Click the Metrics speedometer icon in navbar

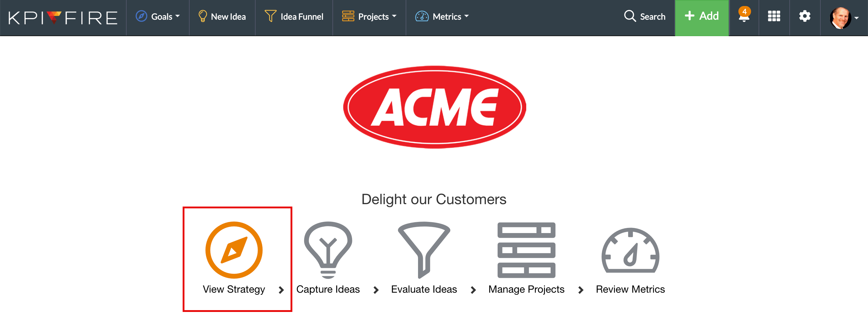[422, 16]
